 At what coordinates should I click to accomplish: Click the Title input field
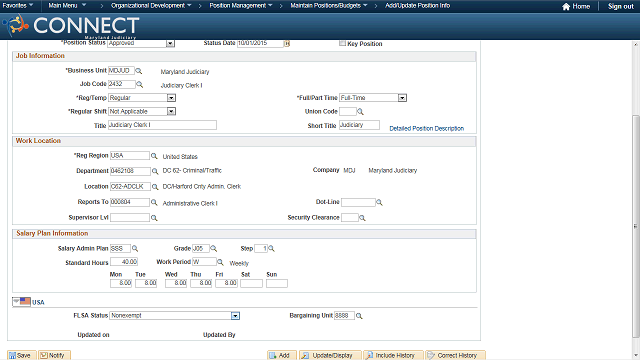162,125
